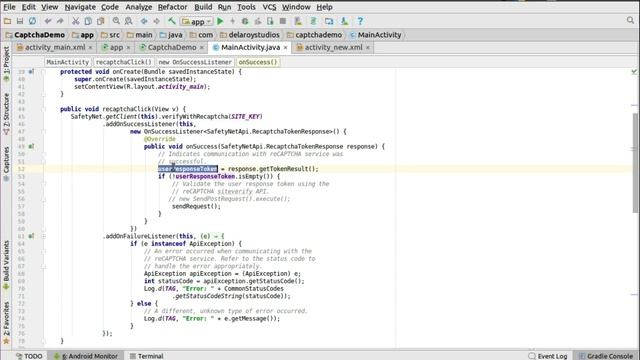The width and height of the screenshot is (640, 360).
Task: Click the Copy icon in toolbar
Action: pyautogui.click(x=88, y=21)
